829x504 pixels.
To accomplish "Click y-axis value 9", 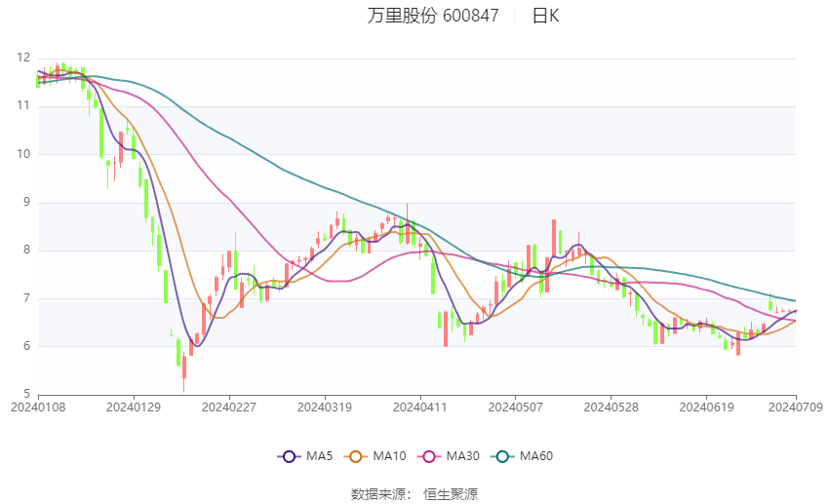I will [x=27, y=202].
